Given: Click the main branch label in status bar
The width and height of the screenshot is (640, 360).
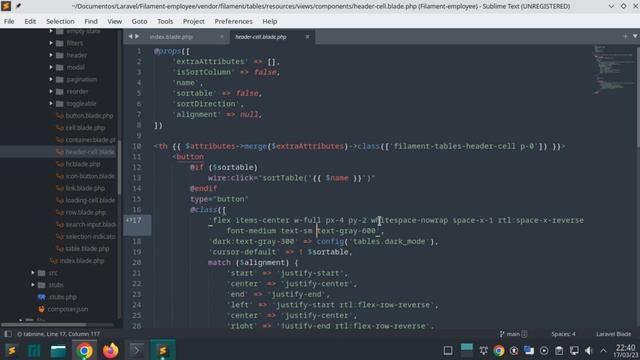Looking at the screenshot, I should 513,334.
